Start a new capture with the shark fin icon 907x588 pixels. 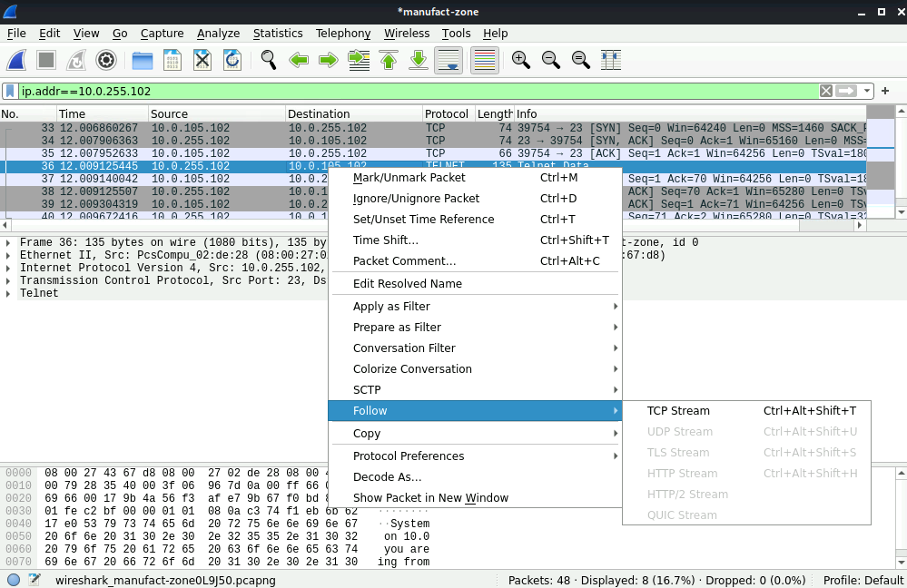click(x=16, y=60)
